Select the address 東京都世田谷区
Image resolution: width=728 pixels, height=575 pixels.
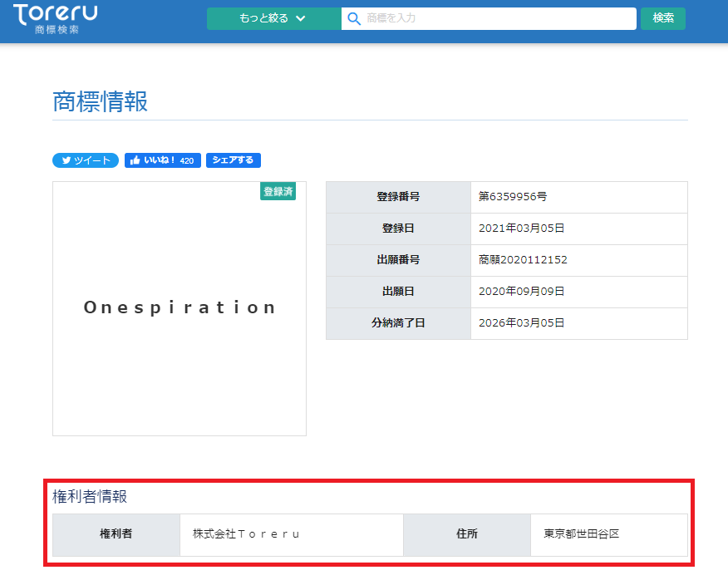tap(581, 534)
